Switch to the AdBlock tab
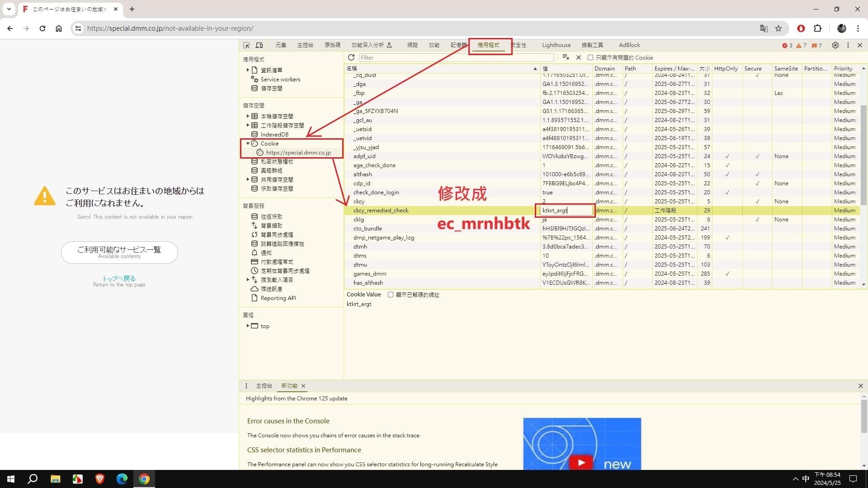Viewport: 868px width, 488px height. point(629,45)
